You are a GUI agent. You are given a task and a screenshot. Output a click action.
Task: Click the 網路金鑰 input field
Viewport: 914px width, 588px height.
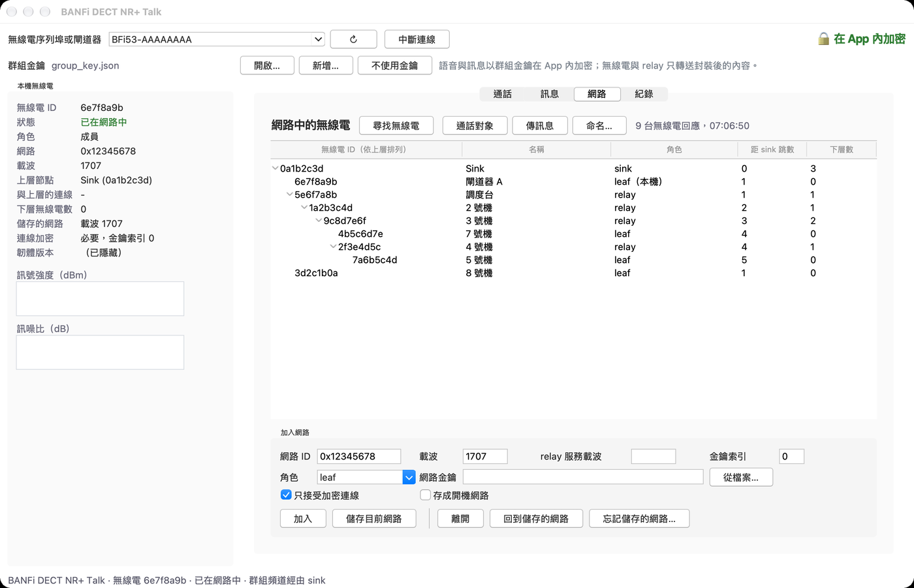click(583, 477)
